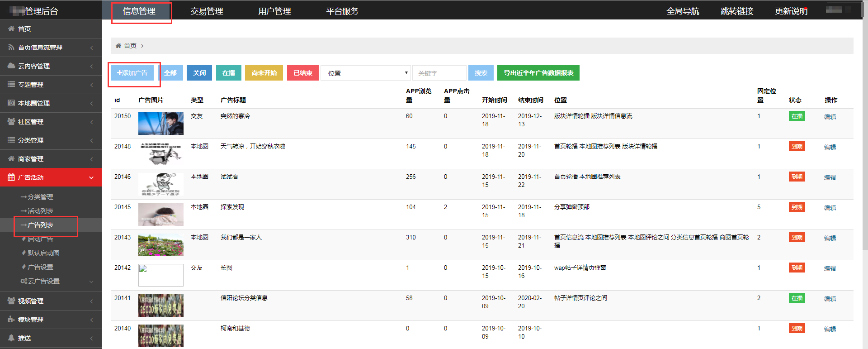Click the bell icon beside 推送

click(x=11, y=338)
